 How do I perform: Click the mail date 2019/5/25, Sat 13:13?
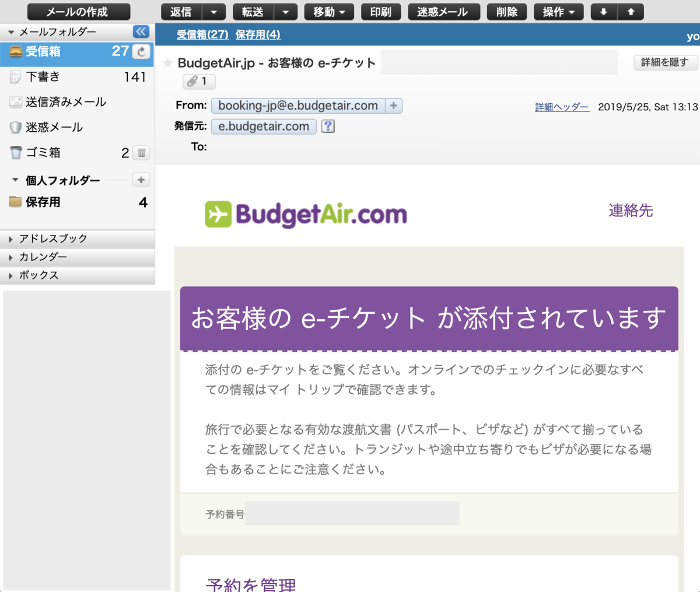(x=648, y=107)
